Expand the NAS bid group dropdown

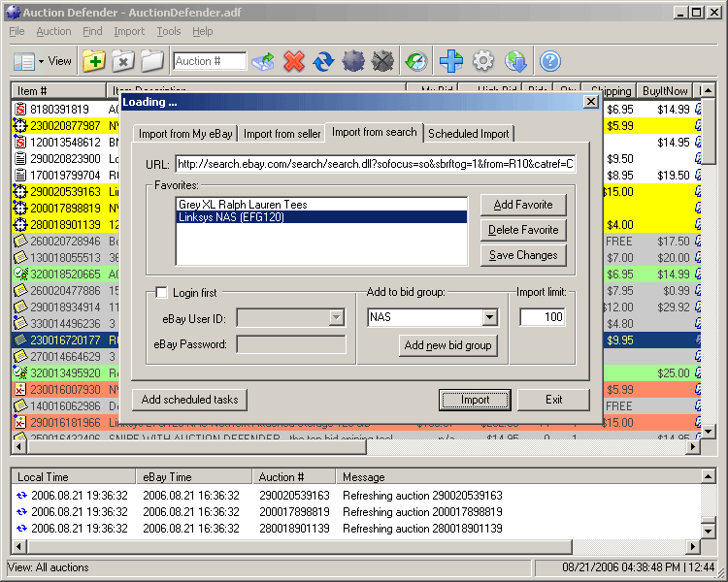coord(489,317)
